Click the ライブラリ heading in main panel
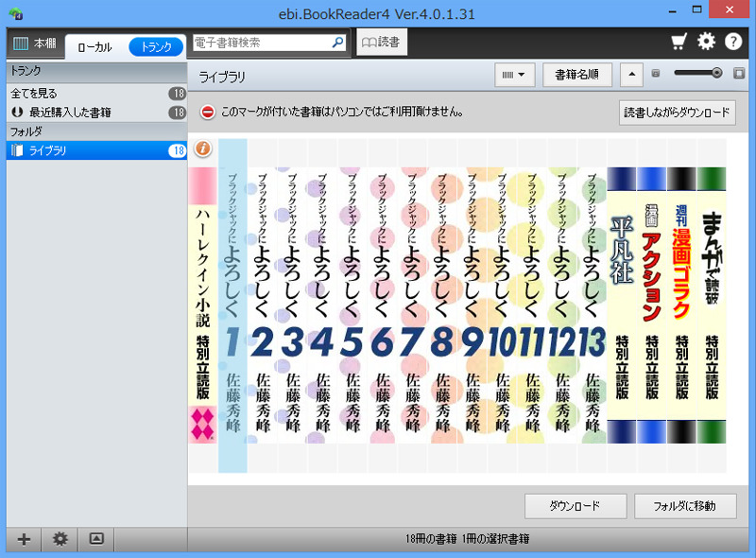Image resolution: width=756 pixels, height=558 pixels. click(222, 77)
